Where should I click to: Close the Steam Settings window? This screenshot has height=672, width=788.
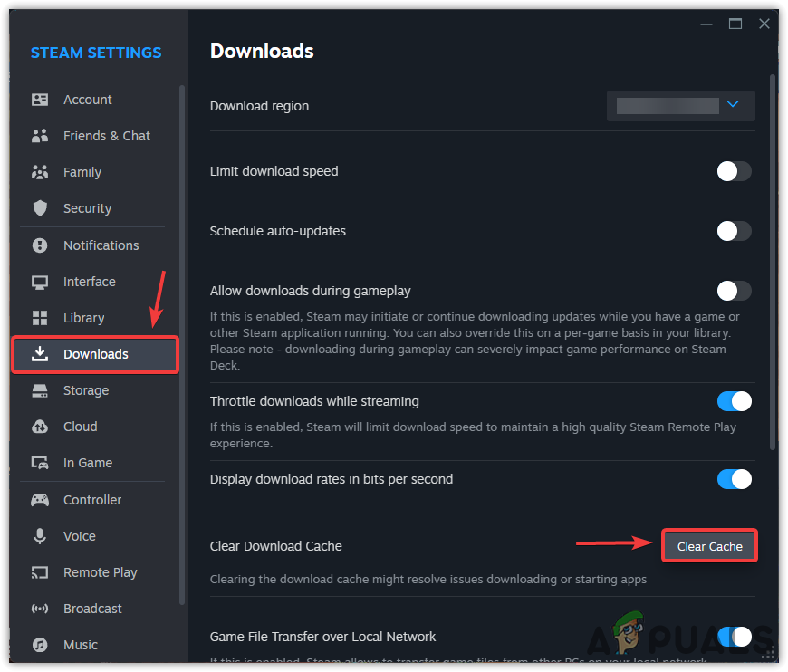tap(764, 24)
